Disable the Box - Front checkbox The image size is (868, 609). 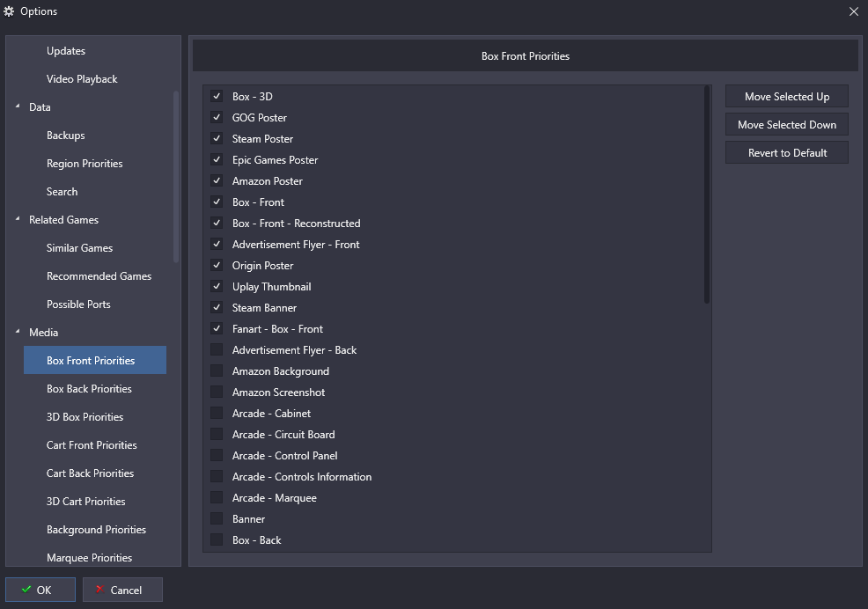coord(217,202)
